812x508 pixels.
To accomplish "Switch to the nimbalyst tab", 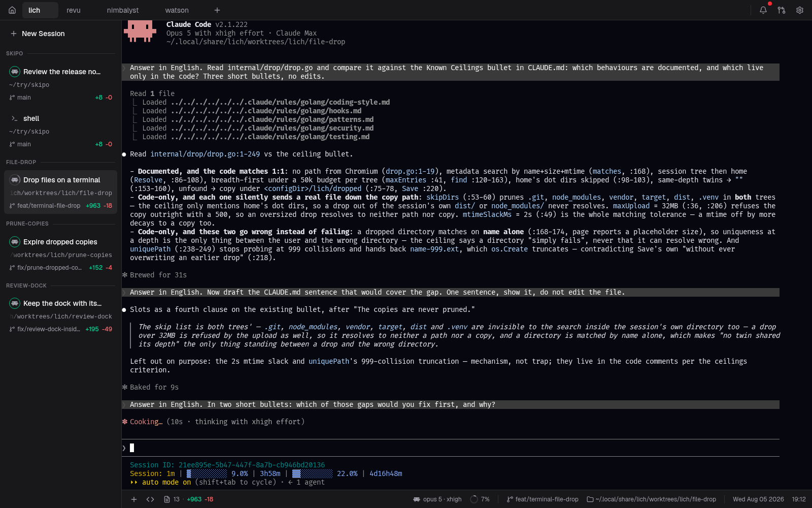I will coord(123,10).
